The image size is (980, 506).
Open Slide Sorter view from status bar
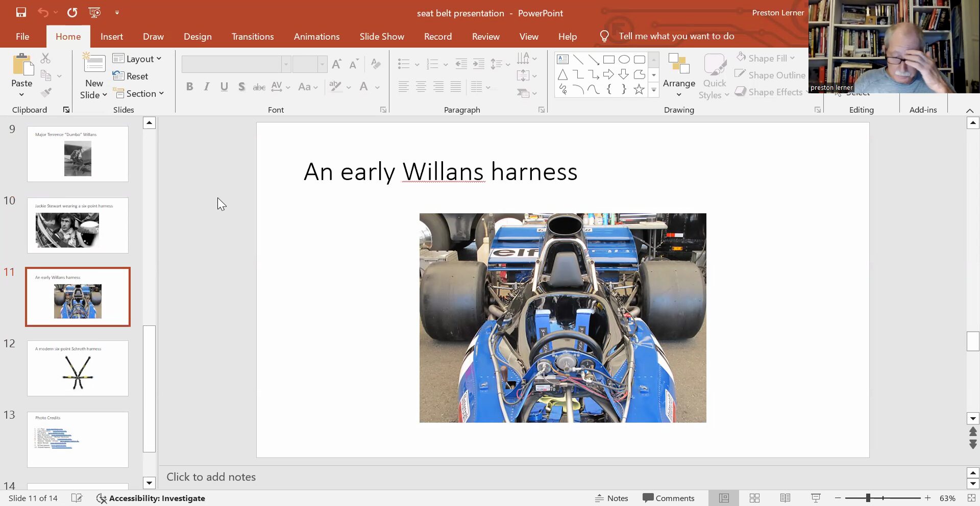[x=754, y=498]
